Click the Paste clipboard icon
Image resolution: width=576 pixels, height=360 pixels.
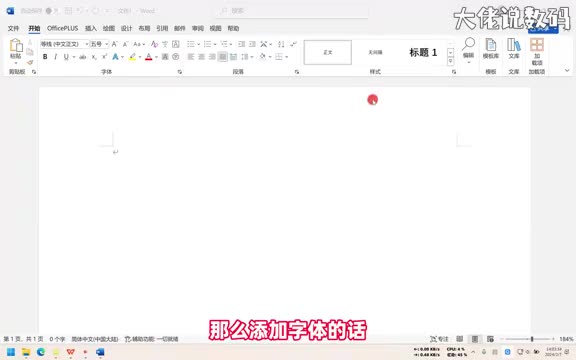coord(15,46)
